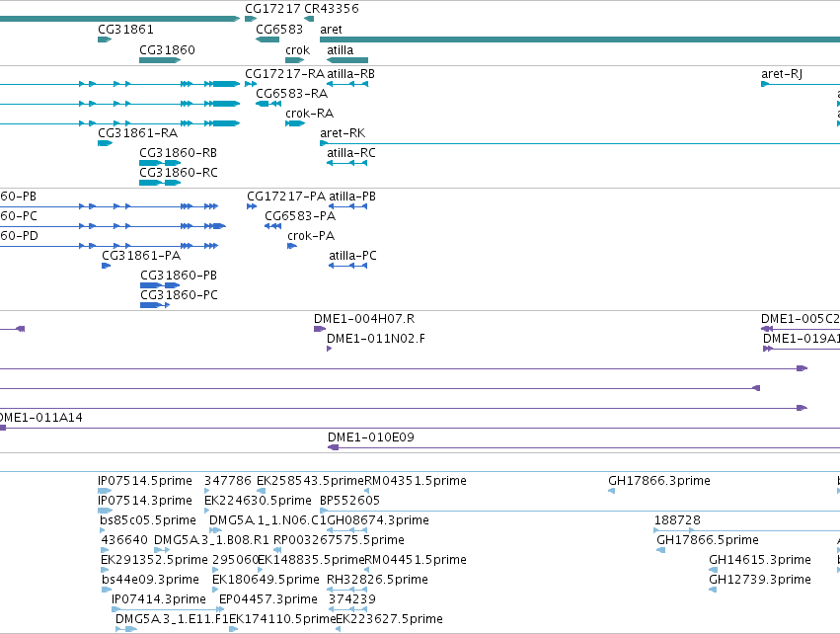Image resolution: width=840 pixels, height=634 pixels.
Task: Select protein CG31861-PA
Action: pyautogui.click(x=106, y=266)
